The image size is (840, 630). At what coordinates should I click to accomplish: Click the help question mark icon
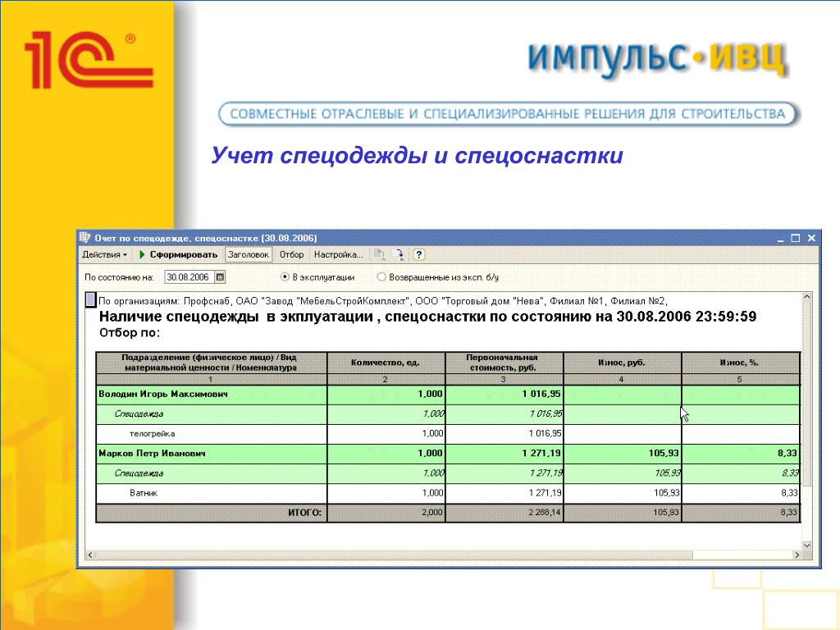[419, 255]
